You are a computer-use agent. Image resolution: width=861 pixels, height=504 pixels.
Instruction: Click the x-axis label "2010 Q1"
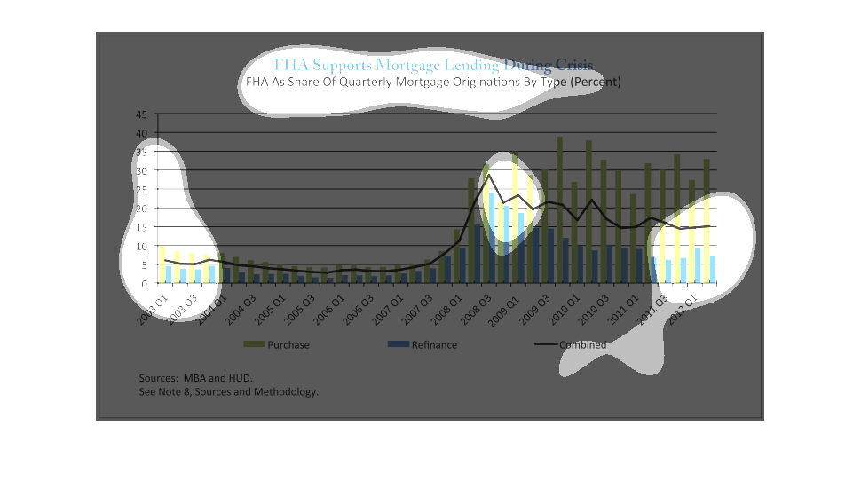point(565,311)
